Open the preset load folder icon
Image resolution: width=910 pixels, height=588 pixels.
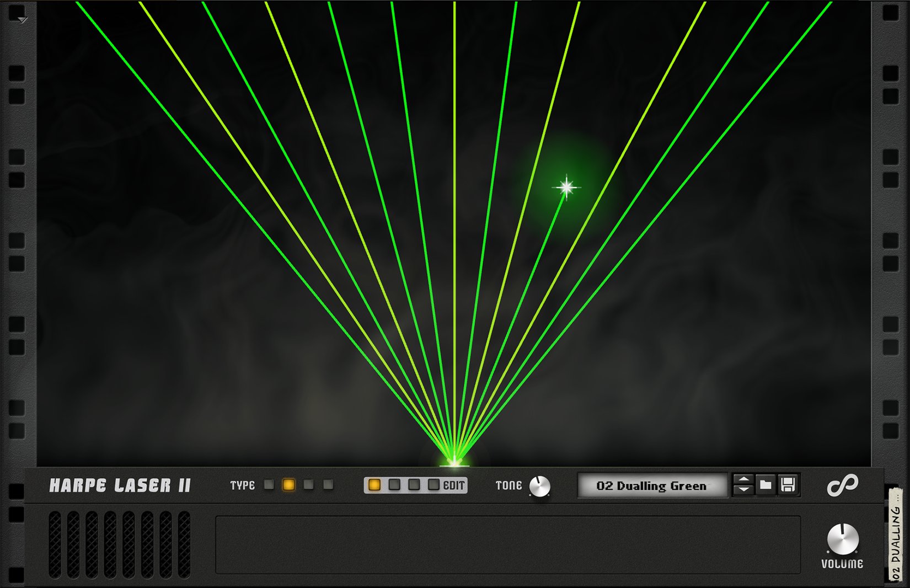click(x=766, y=485)
